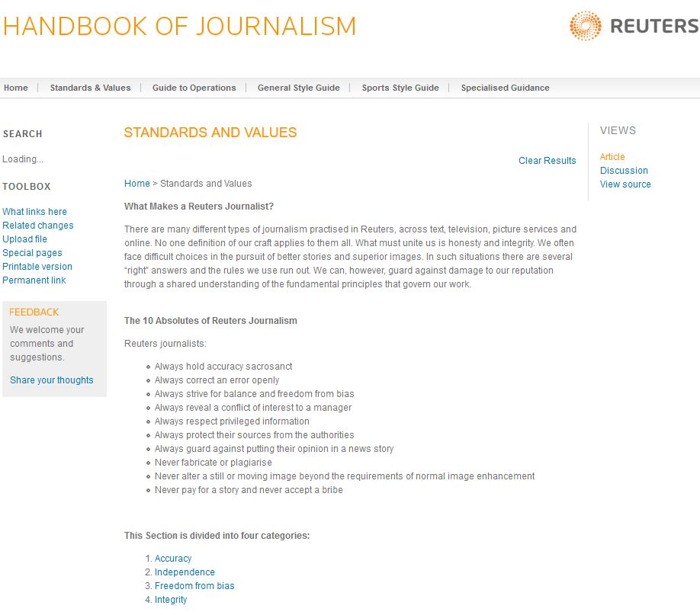The width and height of the screenshot is (700, 615).
Task: Open the Discussion view
Action: click(x=624, y=171)
